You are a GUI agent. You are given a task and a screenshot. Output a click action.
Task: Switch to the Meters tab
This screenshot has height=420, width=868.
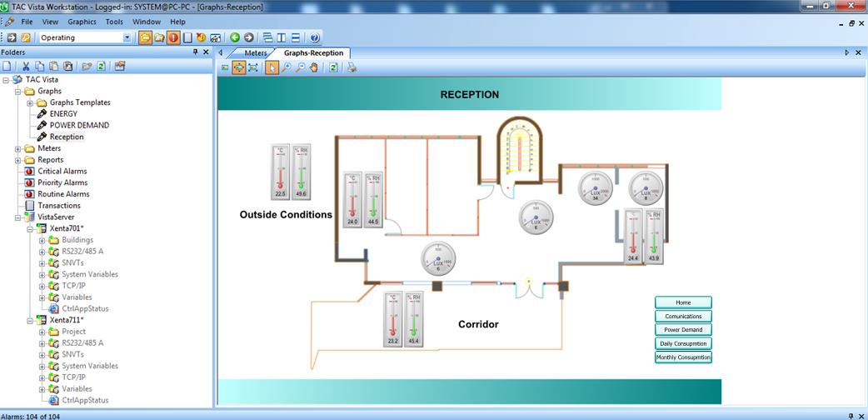point(255,53)
